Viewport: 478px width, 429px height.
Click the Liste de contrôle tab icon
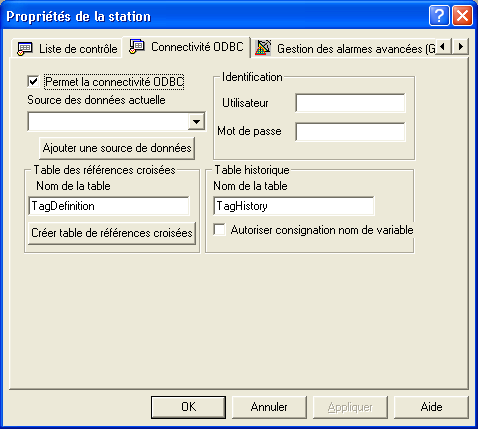[x=25, y=49]
